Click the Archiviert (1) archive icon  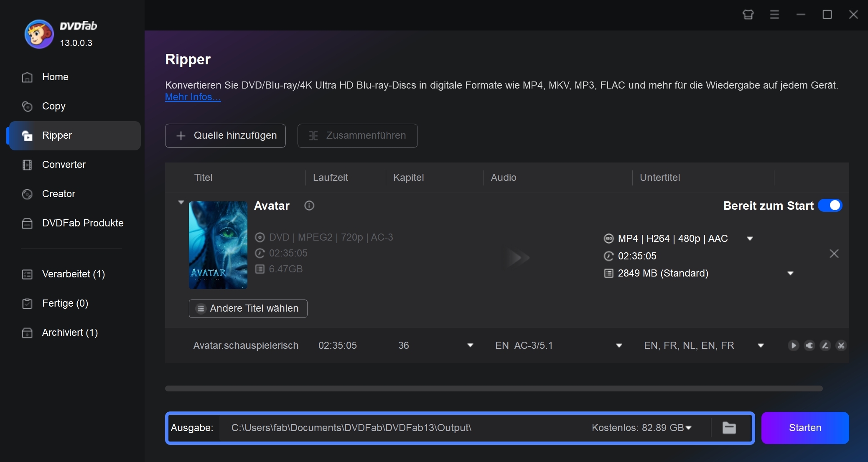point(28,333)
